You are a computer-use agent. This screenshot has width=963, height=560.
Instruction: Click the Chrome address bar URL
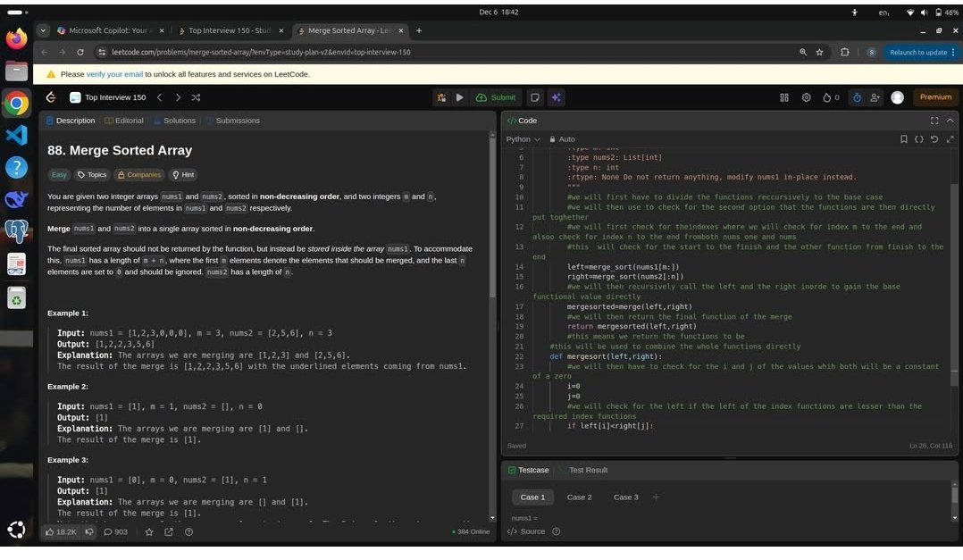[x=261, y=52]
